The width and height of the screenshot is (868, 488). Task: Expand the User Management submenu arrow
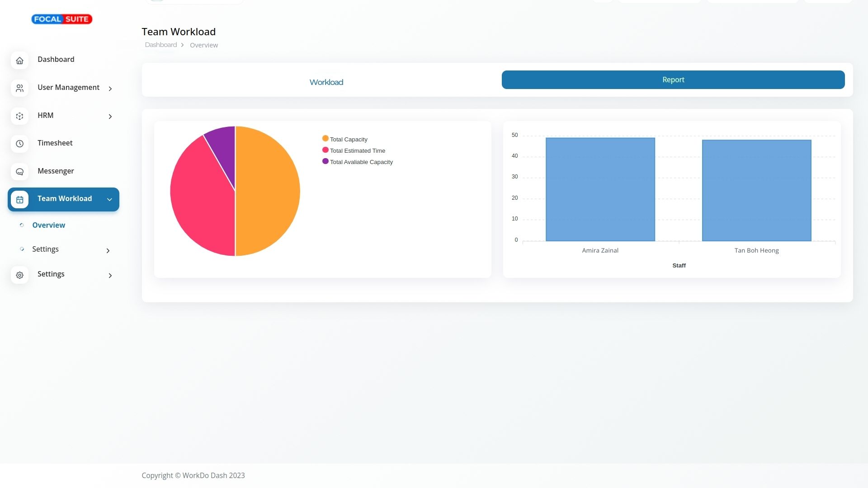(110, 89)
